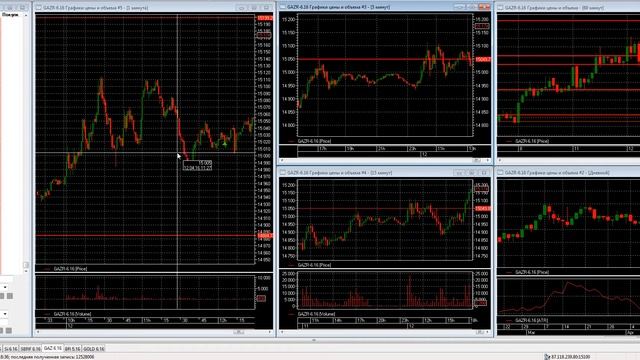This screenshot has height=360, width=640.
Task: Close the 1-minute chart window
Action: pos(267,8)
